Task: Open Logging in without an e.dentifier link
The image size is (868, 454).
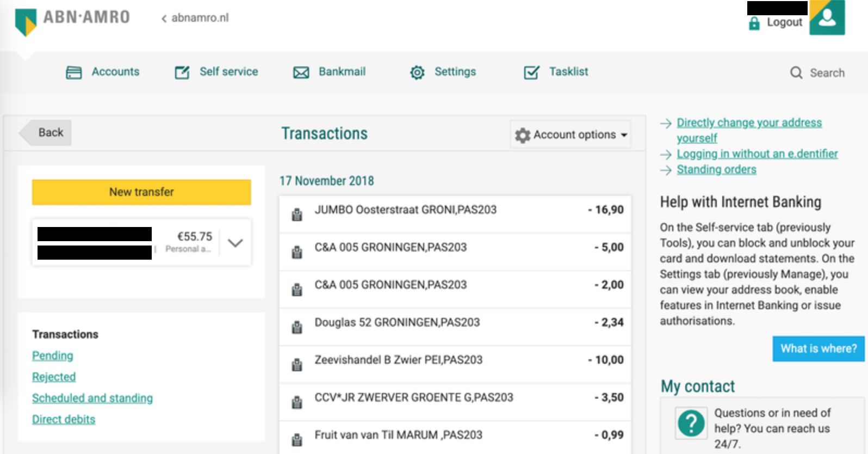Action: pos(757,154)
